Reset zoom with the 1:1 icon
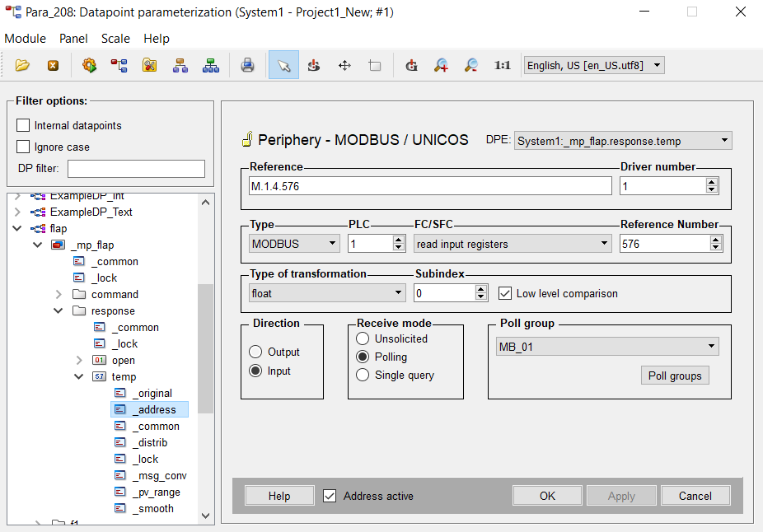 pos(502,65)
